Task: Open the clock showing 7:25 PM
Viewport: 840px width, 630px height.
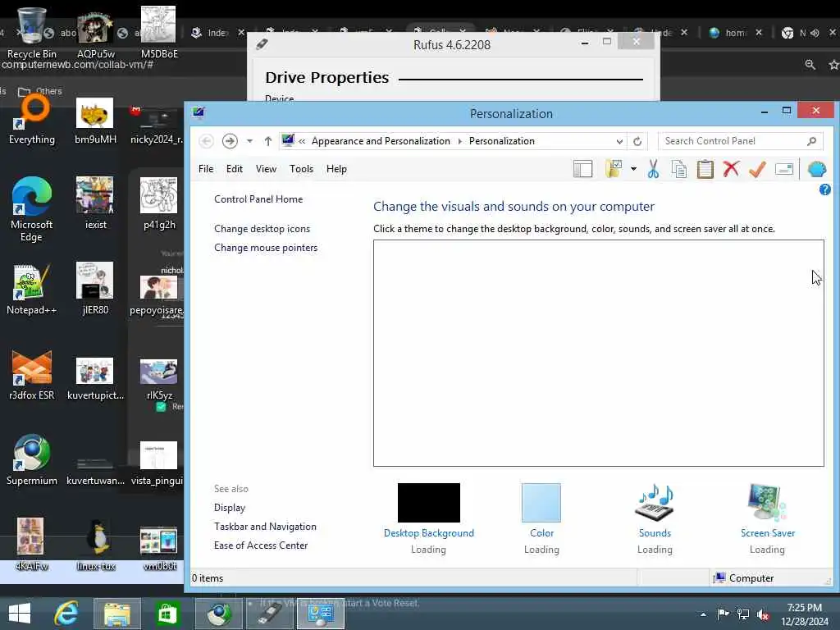Action: pyautogui.click(x=804, y=614)
